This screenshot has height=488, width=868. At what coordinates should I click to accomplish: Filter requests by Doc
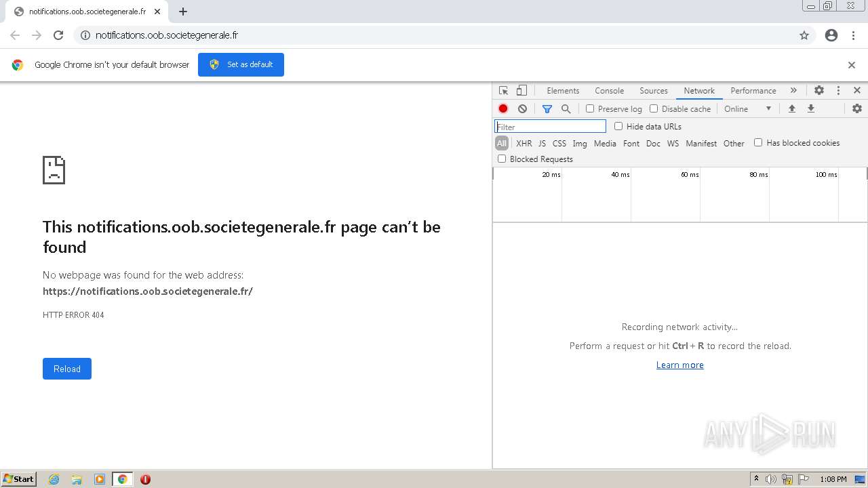tap(653, 143)
